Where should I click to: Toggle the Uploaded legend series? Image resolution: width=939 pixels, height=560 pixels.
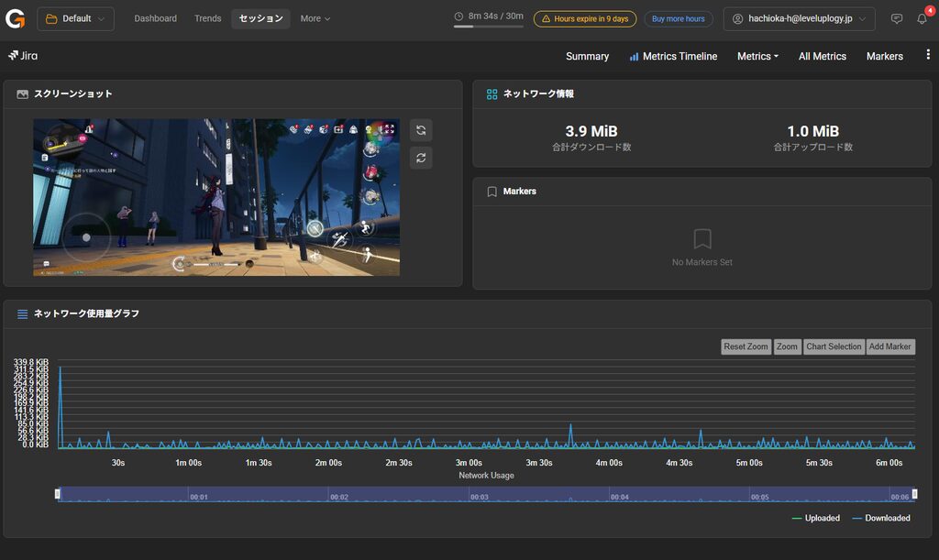[x=815, y=518]
